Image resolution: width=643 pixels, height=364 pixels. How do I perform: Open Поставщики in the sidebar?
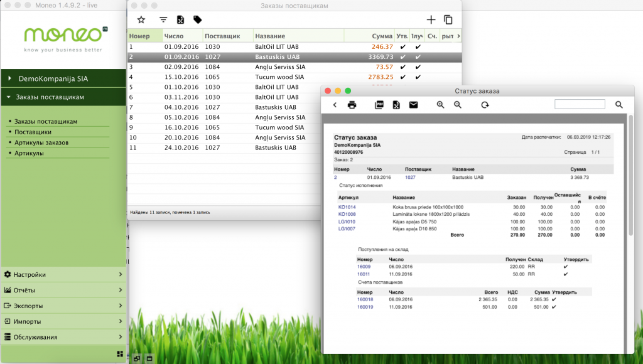pyautogui.click(x=33, y=132)
